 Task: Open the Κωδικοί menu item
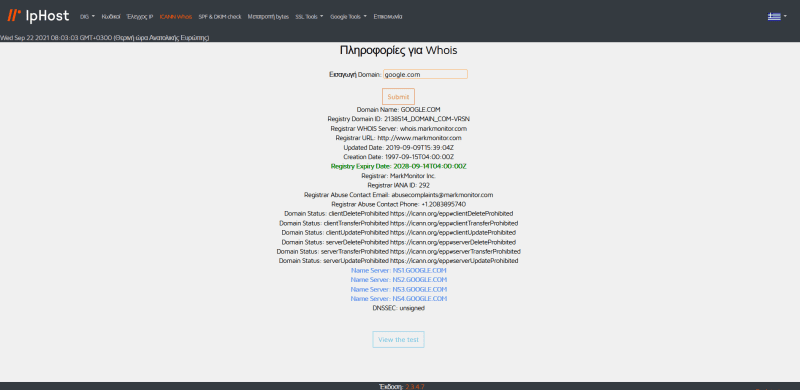click(x=111, y=16)
